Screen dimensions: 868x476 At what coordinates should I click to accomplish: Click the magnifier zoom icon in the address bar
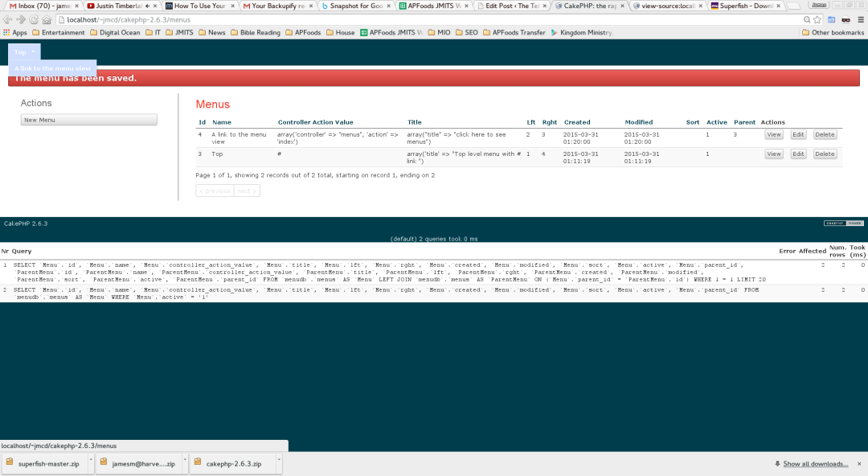[x=807, y=19]
